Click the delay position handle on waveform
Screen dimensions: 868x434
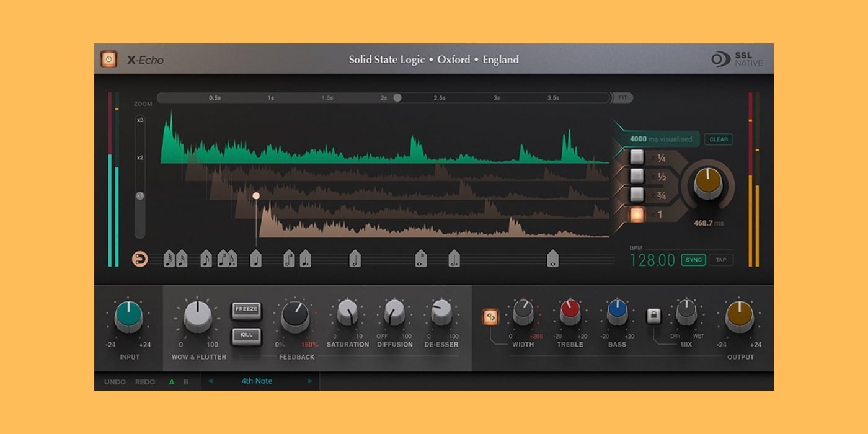coord(256,196)
